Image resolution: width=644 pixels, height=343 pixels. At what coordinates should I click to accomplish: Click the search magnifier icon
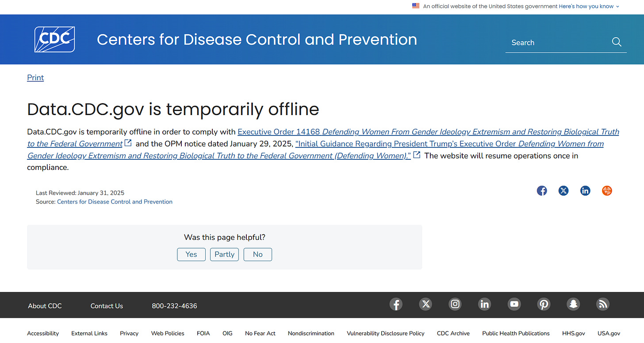coord(617,42)
